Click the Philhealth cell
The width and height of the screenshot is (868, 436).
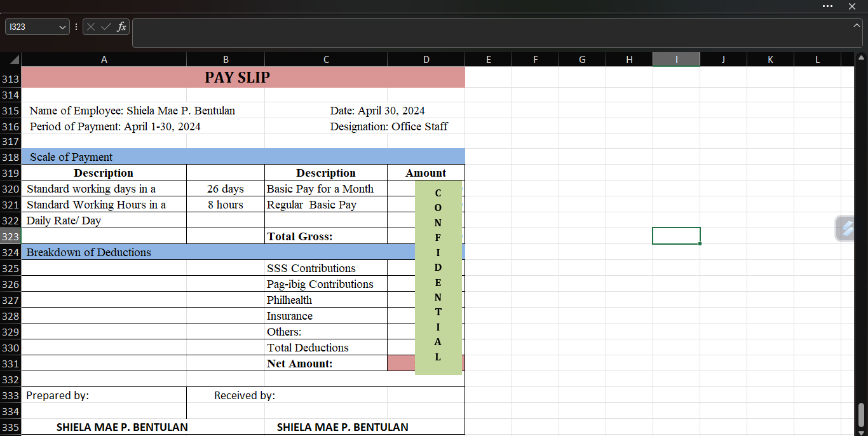click(x=326, y=300)
